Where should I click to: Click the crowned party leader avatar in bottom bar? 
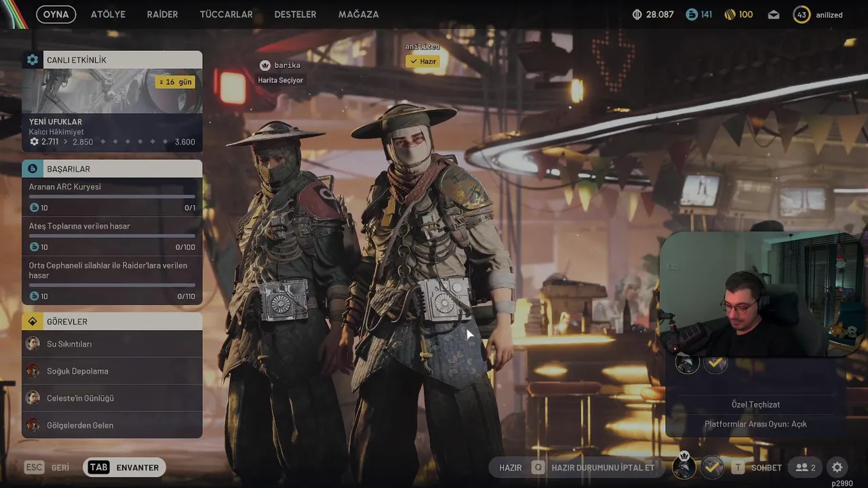(x=685, y=466)
